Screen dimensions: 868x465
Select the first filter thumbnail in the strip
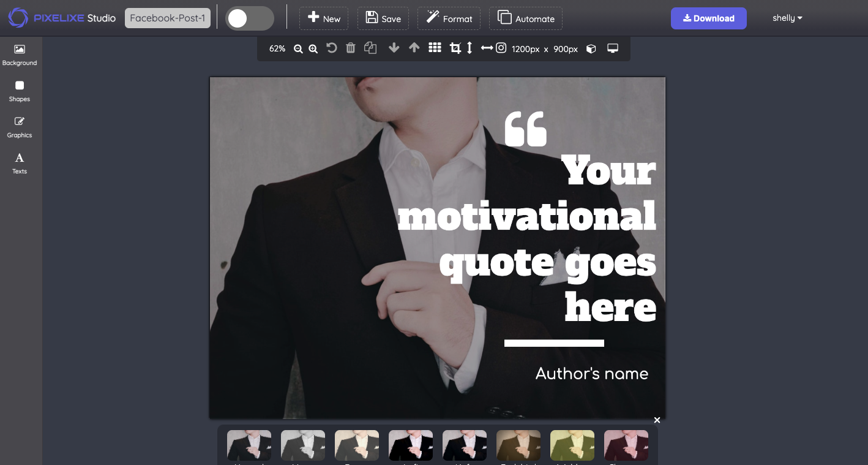[249, 445]
